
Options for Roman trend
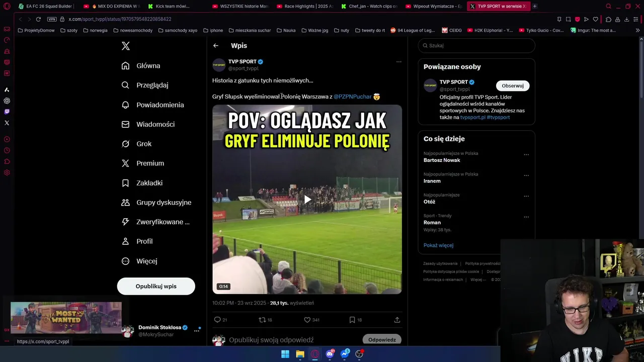click(x=526, y=217)
